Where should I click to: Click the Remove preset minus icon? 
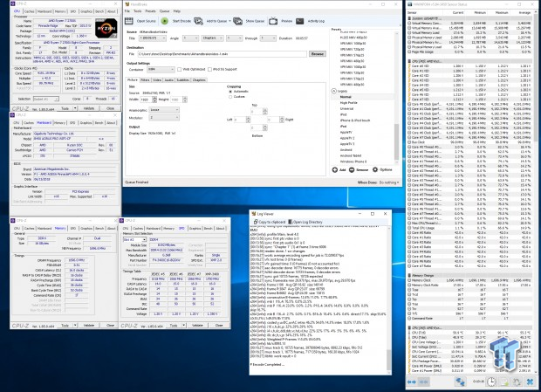[x=352, y=169]
